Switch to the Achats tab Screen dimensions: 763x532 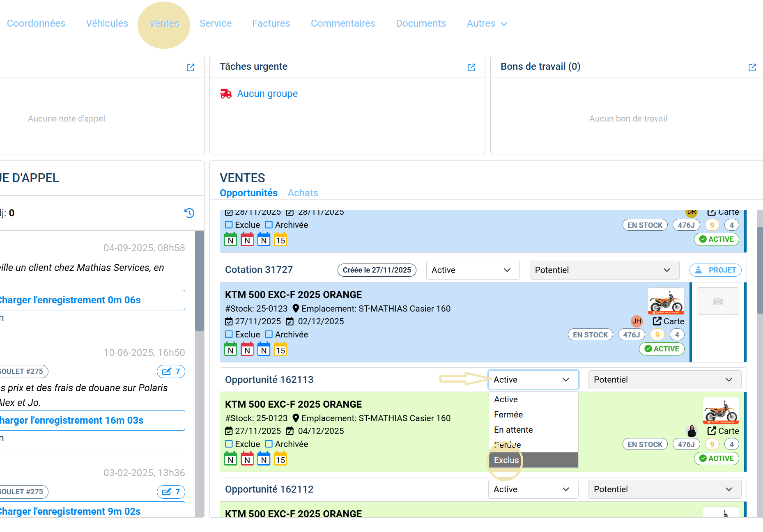tap(303, 193)
